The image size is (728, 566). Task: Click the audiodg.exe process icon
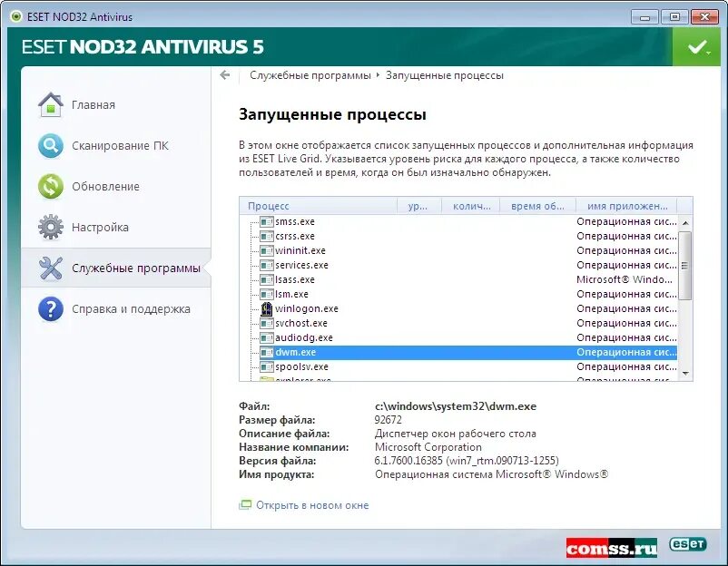(267, 337)
